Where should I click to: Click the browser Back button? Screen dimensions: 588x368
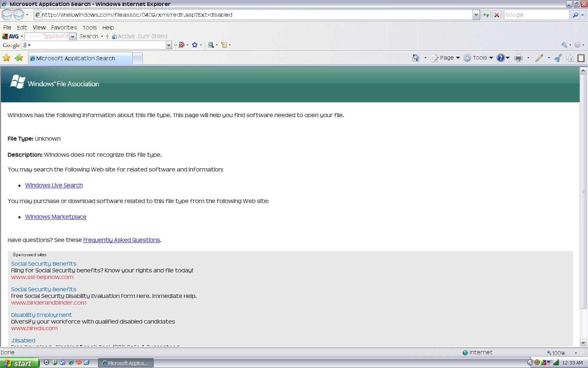click(7, 15)
